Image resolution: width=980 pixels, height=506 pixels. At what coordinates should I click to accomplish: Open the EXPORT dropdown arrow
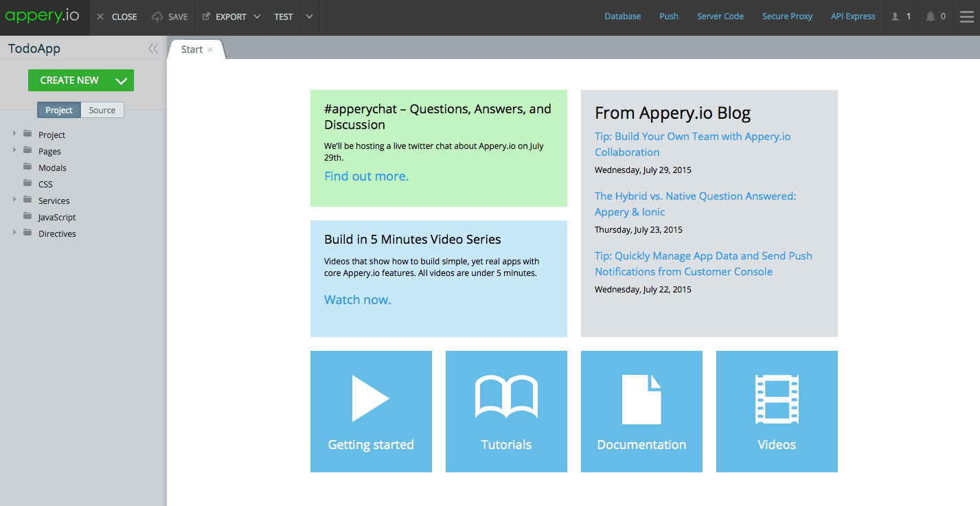pyautogui.click(x=258, y=17)
